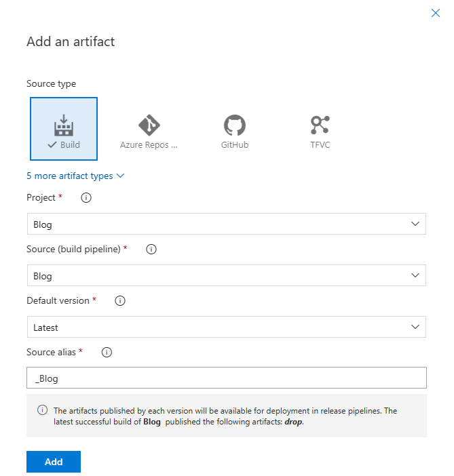Click the Source (build pipeline) info icon
Viewport: 454px width, 476px height.
tap(151, 250)
